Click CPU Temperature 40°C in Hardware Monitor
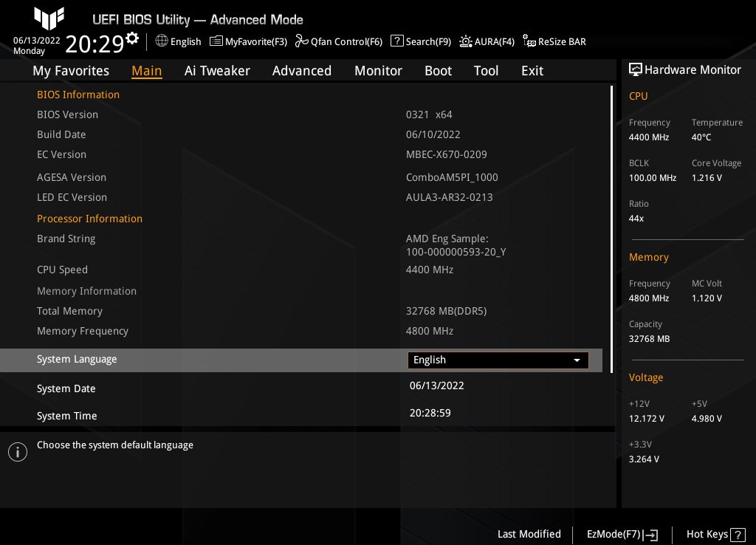 coord(701,137)
